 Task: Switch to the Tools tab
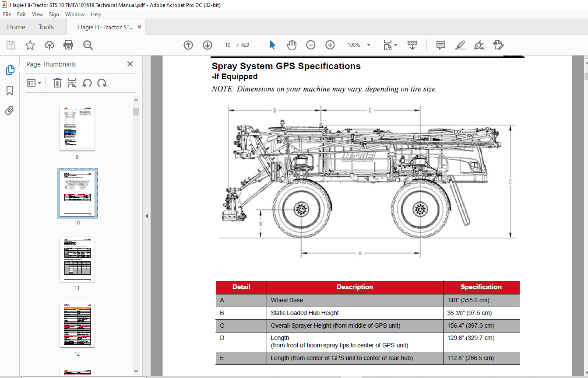point(46,27)
